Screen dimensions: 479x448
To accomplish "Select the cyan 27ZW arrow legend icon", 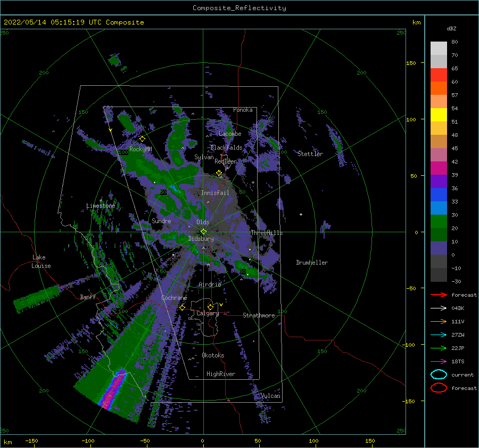I will (439, 335).
